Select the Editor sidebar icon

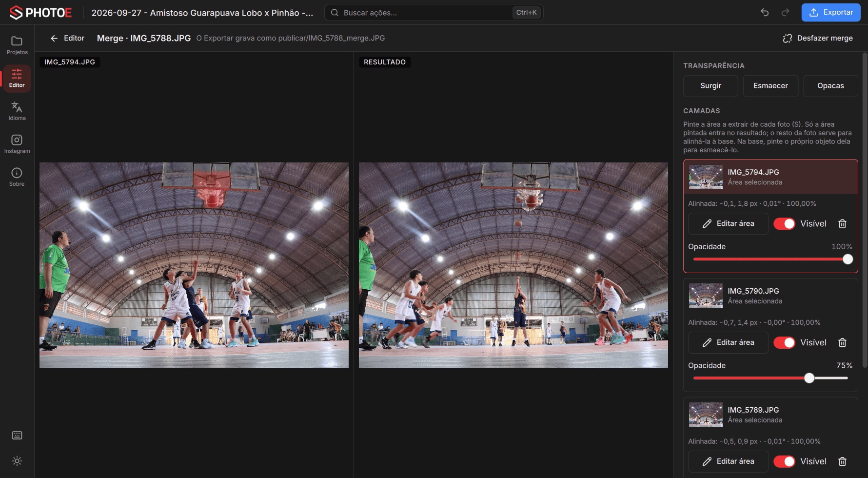(x=17, y=79)
